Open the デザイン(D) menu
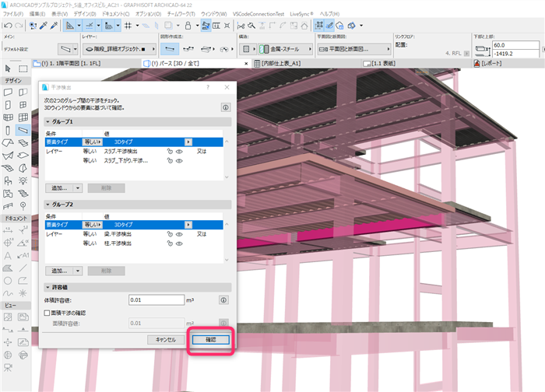Screen dimensions: 545x392 (85, 14)
